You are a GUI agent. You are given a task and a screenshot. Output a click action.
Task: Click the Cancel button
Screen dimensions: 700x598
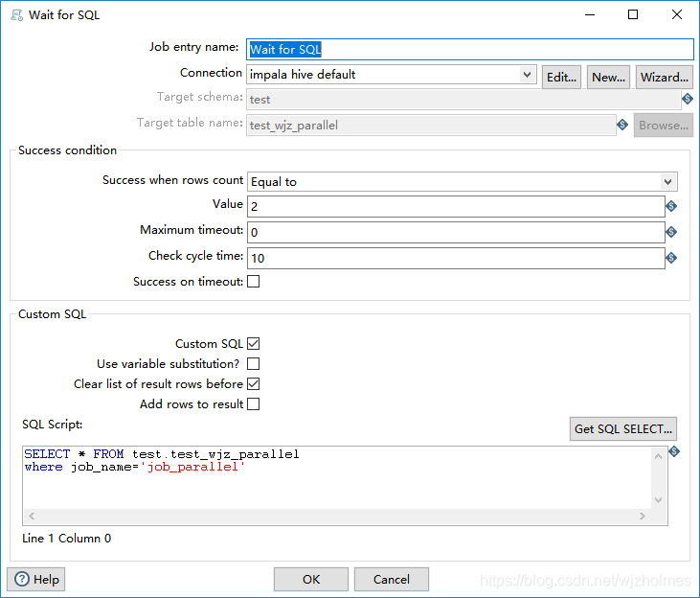tap(391, 579)
